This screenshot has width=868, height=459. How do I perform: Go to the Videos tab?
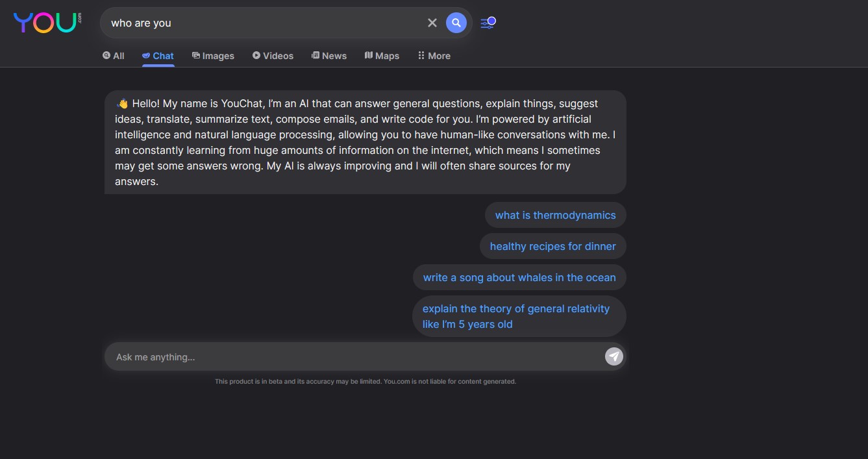(x=273, y=56)
